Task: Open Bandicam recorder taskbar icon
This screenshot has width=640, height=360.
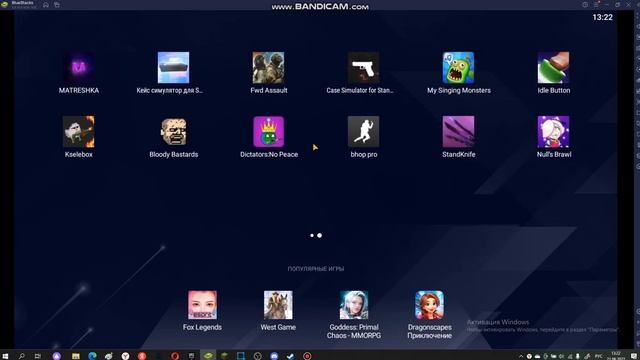Action: (x=307, y=356)
